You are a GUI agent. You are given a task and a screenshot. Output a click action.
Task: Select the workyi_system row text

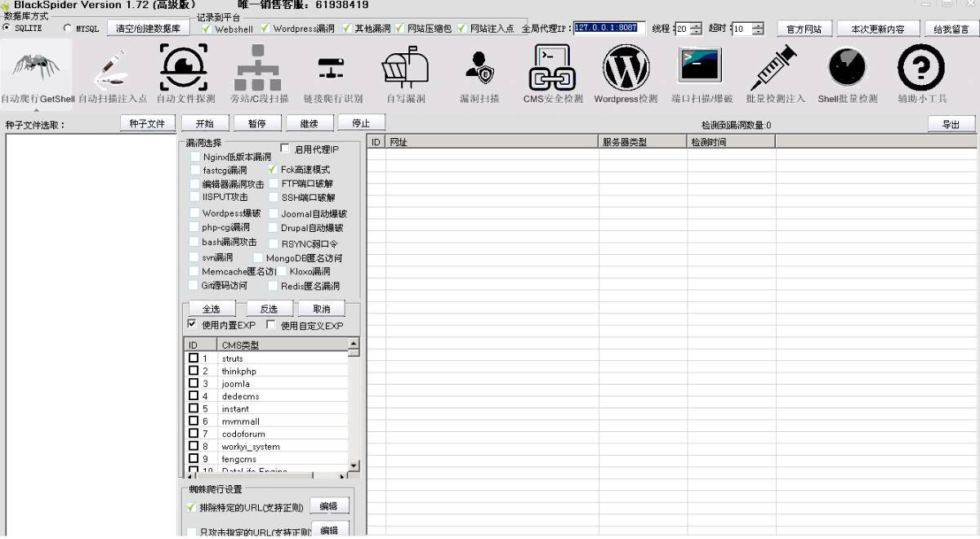pos(251,447)
